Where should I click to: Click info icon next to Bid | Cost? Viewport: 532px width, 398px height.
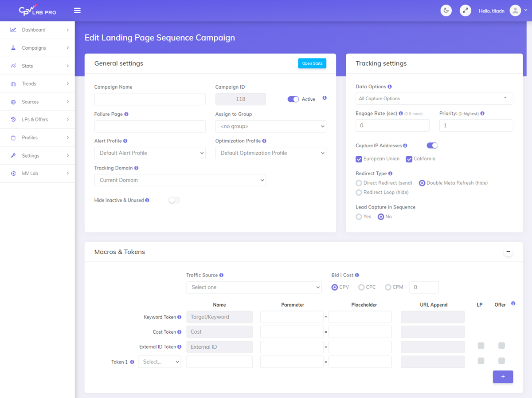coord(357,275)
